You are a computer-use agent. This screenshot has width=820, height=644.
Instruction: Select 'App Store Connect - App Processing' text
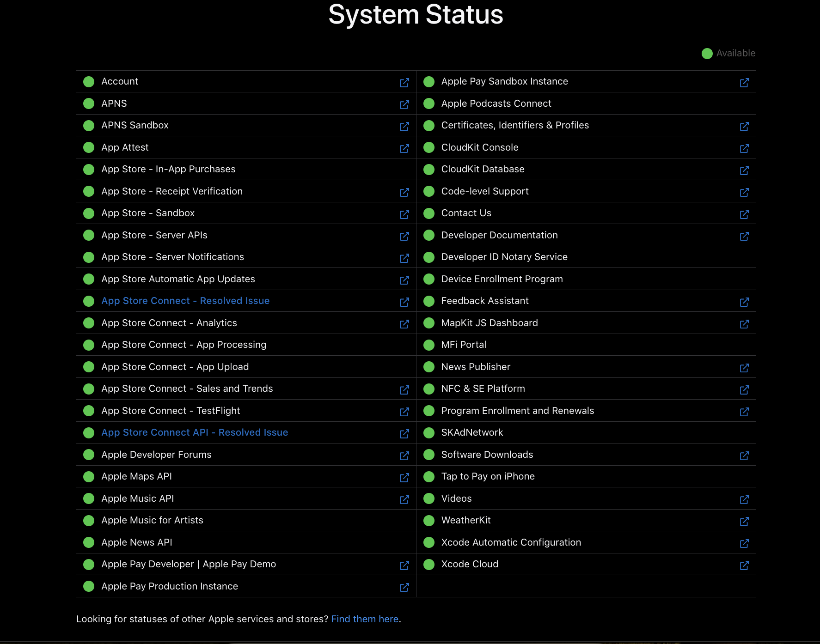coord(184,345)
